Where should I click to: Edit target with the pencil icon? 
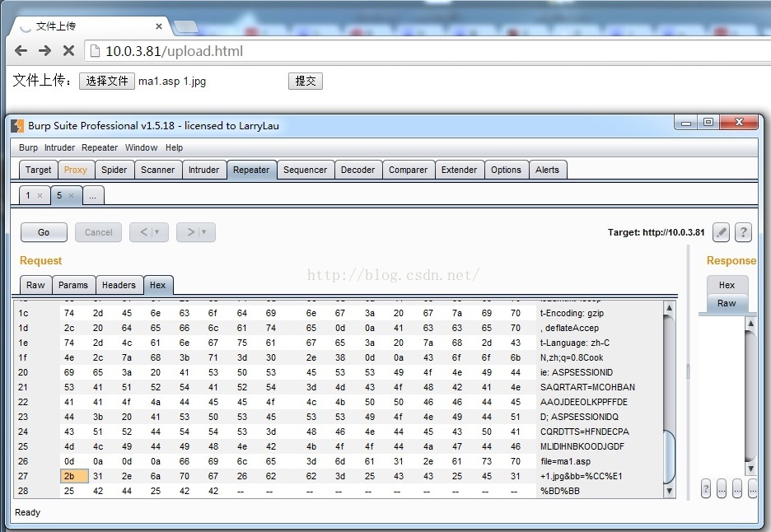pos(721,232)
